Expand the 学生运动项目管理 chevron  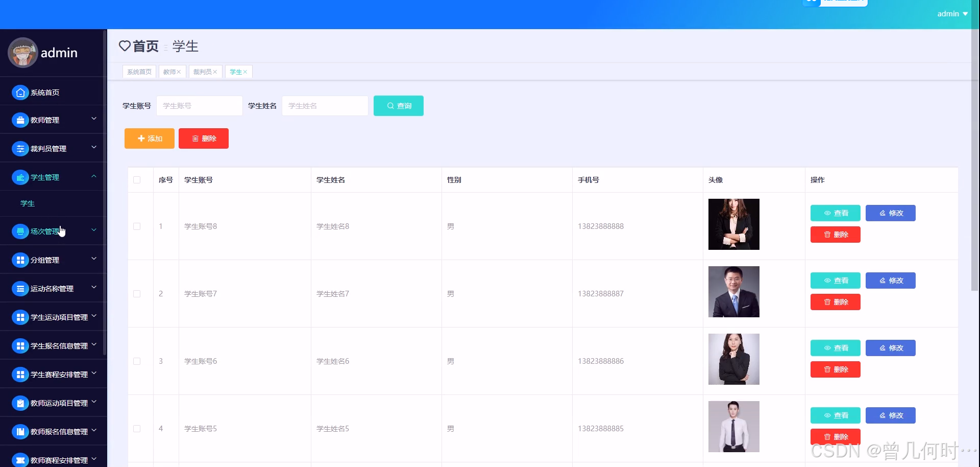(94, 316)
